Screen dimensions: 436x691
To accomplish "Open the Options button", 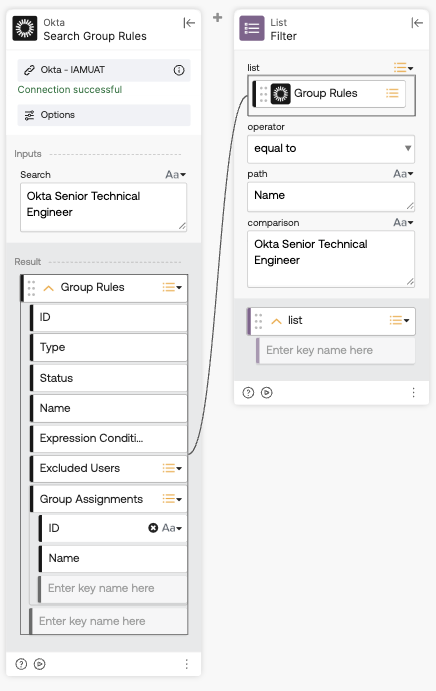I will (x=104, y=115).
